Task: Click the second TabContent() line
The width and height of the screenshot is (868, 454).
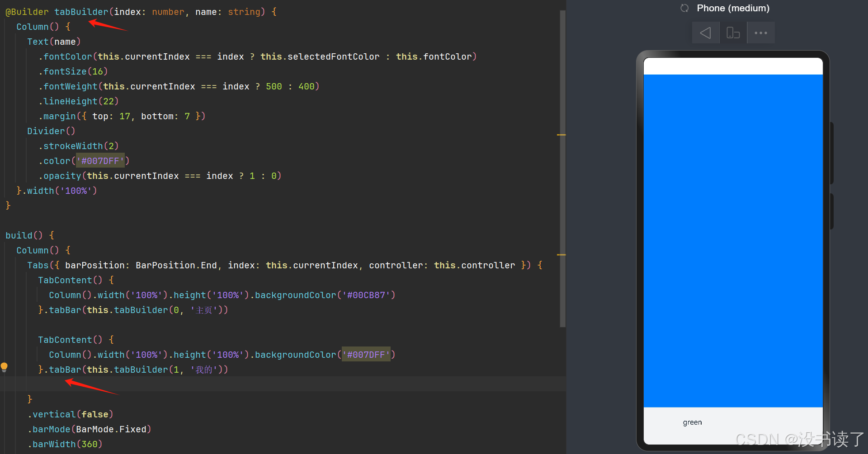Action: pyautogui.click(x=76, y=340)
